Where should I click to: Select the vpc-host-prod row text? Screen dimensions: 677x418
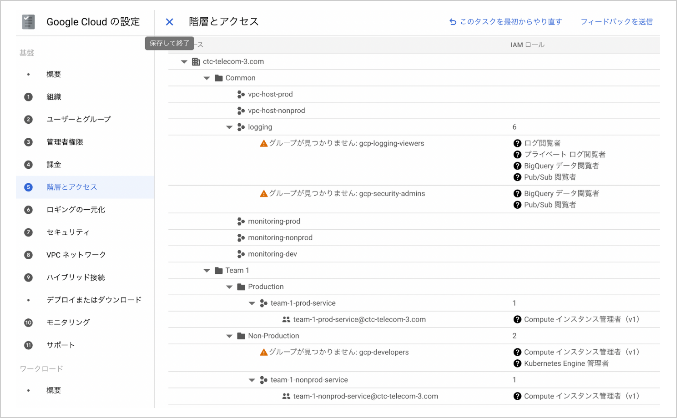[x=270, y=94]
